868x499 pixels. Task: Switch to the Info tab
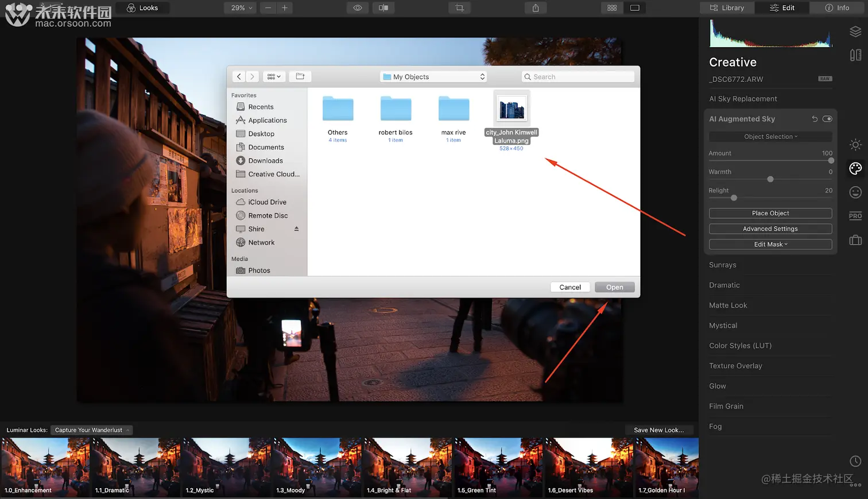point(837,8)
